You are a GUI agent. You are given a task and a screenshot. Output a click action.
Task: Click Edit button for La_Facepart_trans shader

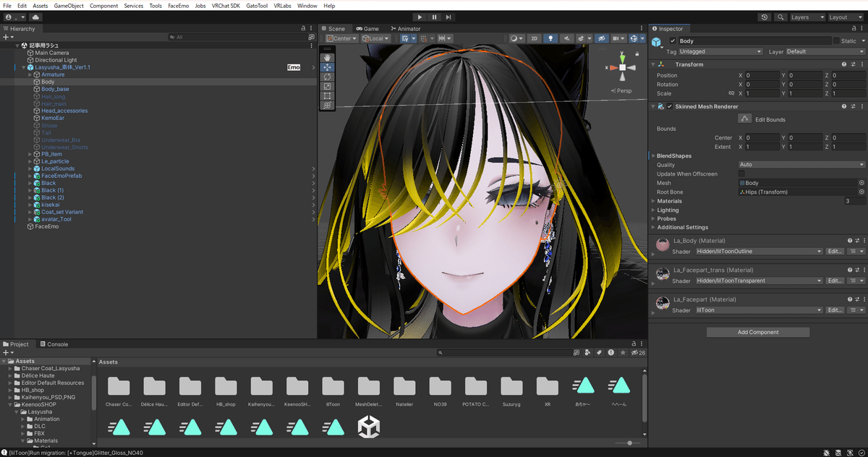835,281
